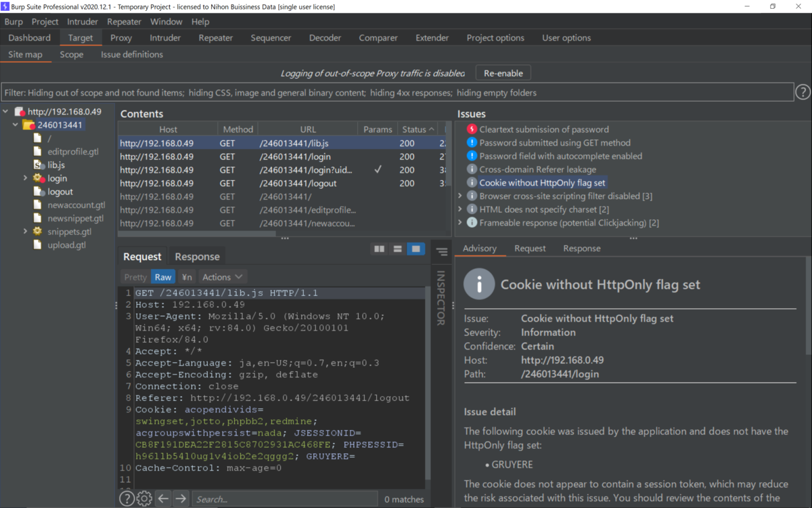
Task: Click the Cleartext submission of password issue icon
Action: pos(472,129)
